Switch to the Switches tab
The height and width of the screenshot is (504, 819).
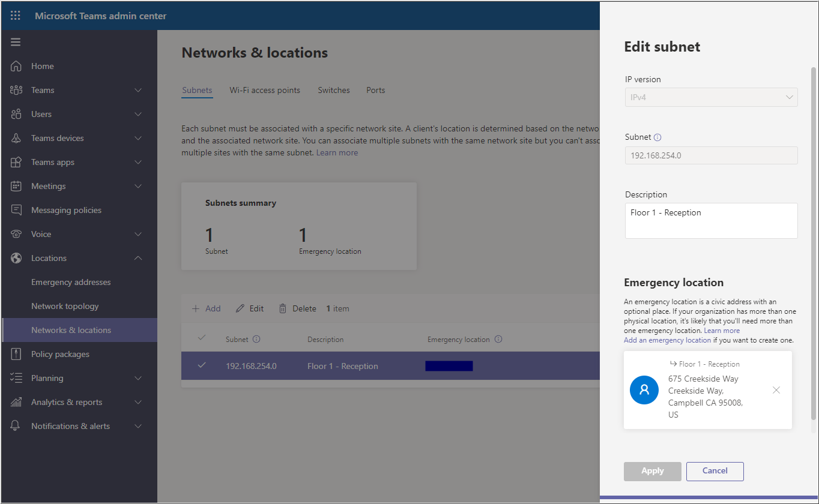pos(334,90)
